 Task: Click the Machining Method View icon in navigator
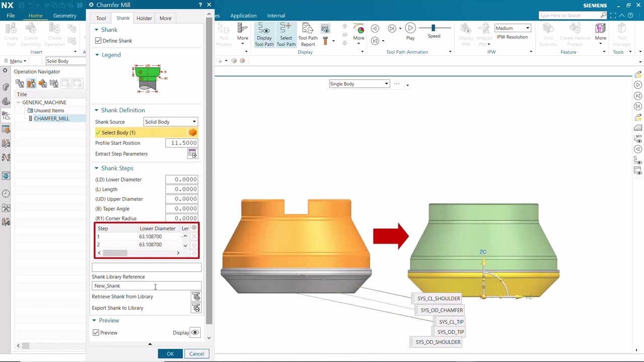[54, 83]
